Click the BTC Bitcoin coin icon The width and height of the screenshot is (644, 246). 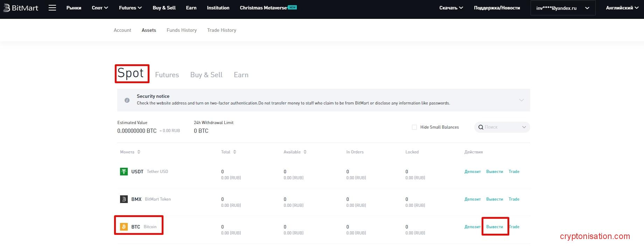(124, 227)
